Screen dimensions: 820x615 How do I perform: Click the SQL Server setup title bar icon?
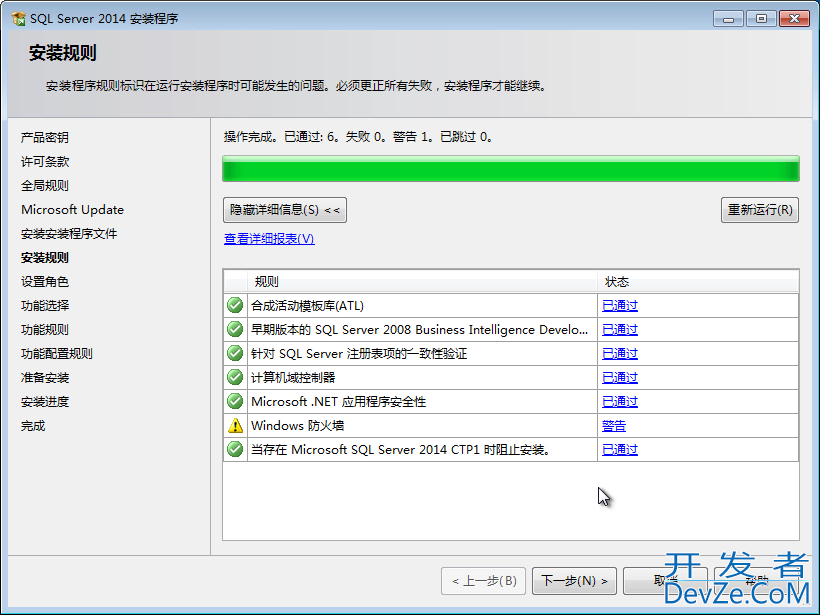pyautogui.click(x=18, y=19)
